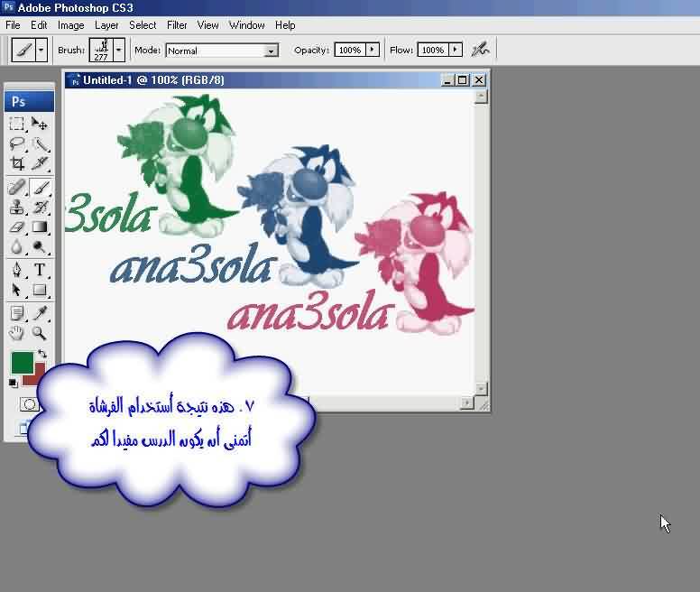The image size is (700, 592).
Task: Reset default foreground and background colors
Action: [x=13, y=383]
